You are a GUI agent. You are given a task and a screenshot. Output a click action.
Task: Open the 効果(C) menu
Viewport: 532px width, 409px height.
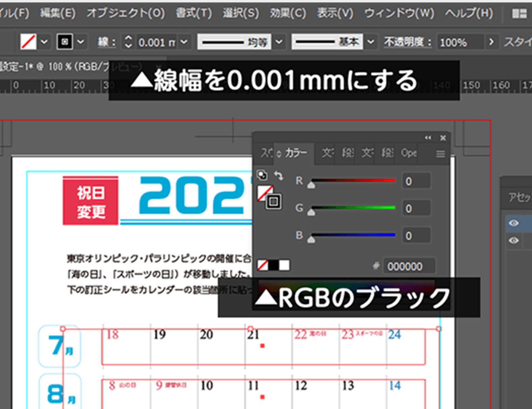pos(287,13)
